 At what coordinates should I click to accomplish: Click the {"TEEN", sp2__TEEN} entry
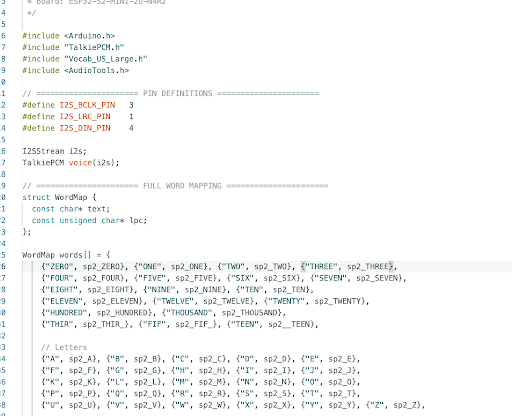click(x=271, y=324)
